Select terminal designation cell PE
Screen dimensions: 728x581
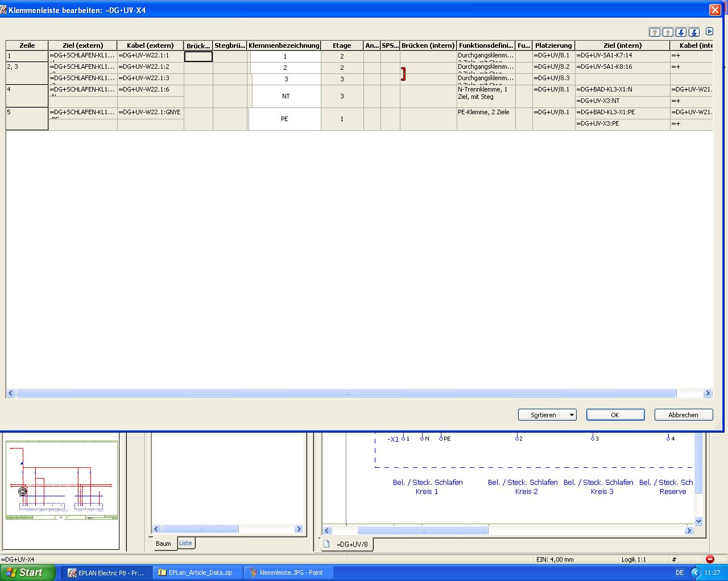coord(284,119)
